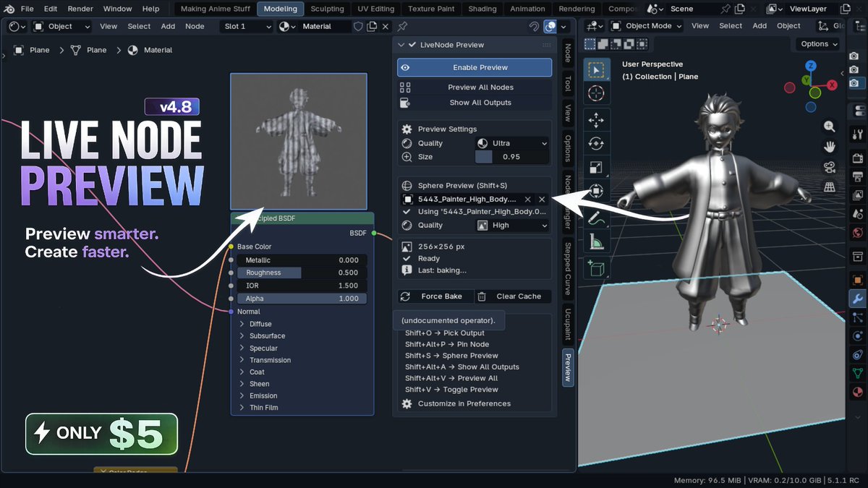The width and height of the screenshot is (868, 488).
Task: Open the Output properties printer icon
Action: click(x=858, y=176)
